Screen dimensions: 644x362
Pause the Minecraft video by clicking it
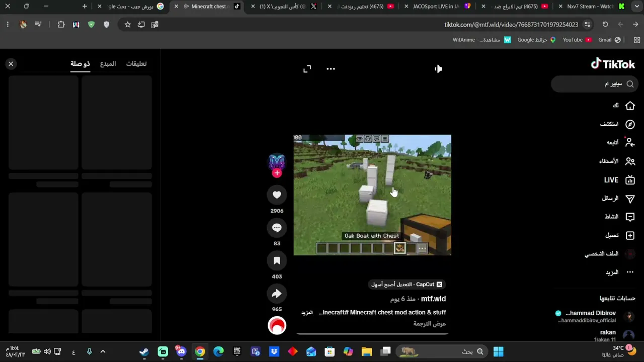(372, 195)
